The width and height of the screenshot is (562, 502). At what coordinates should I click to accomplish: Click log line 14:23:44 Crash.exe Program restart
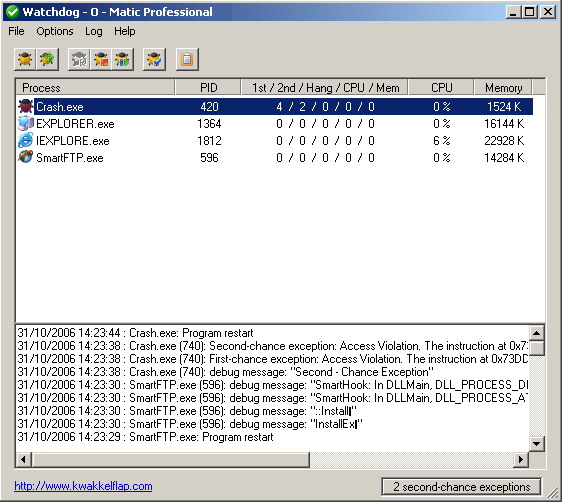click(135, 333)
